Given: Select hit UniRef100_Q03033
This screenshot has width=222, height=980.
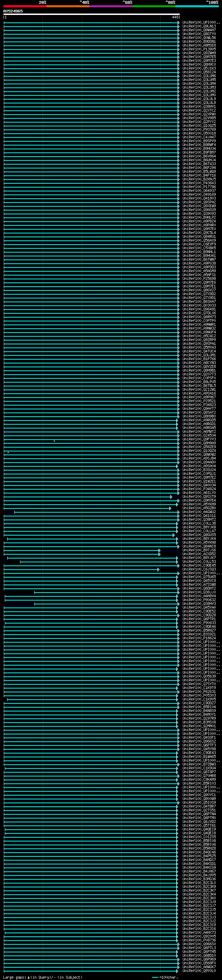Looking at the screenshot, I should (199, 306).
